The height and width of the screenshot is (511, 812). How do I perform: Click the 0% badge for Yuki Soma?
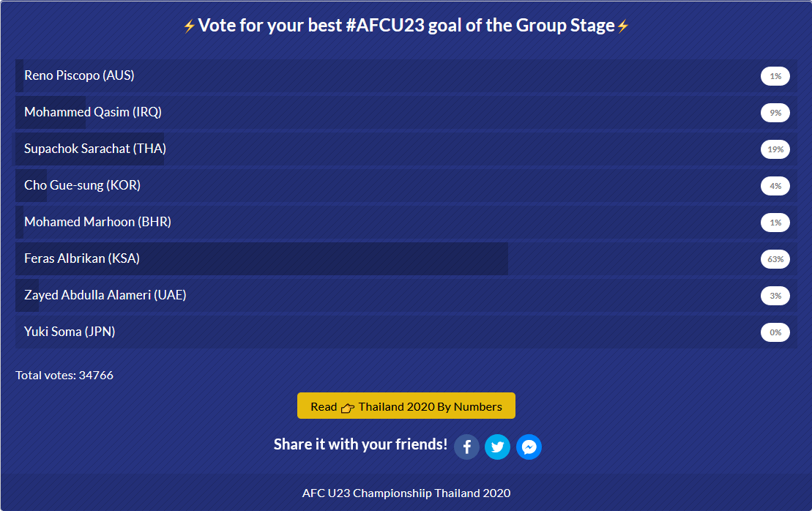click(775, 332)
